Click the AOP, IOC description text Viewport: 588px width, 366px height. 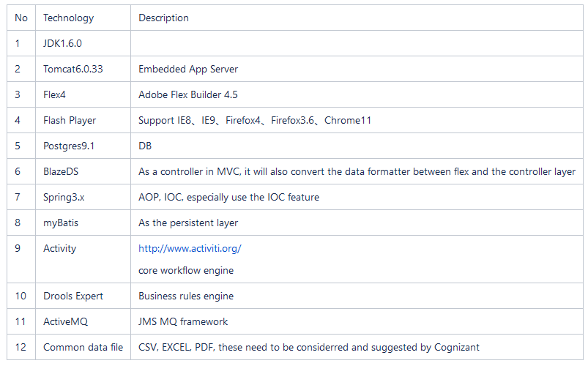(x=228, y=197)
